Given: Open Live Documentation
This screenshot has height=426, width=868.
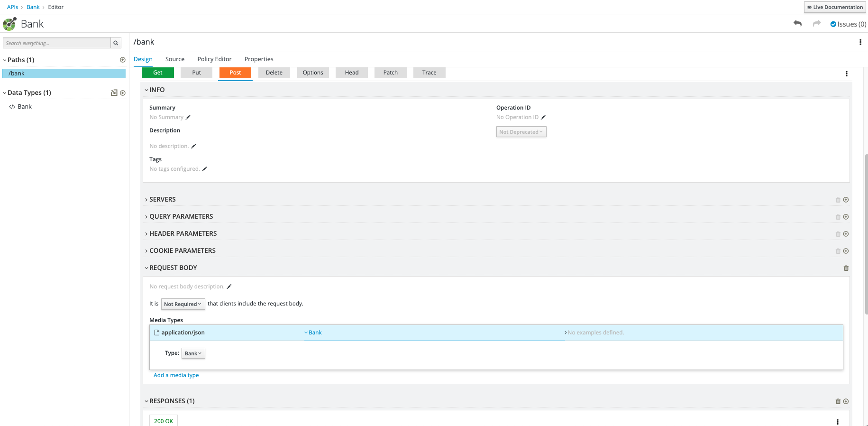Looking at the screenshot, I should point(835,7).
